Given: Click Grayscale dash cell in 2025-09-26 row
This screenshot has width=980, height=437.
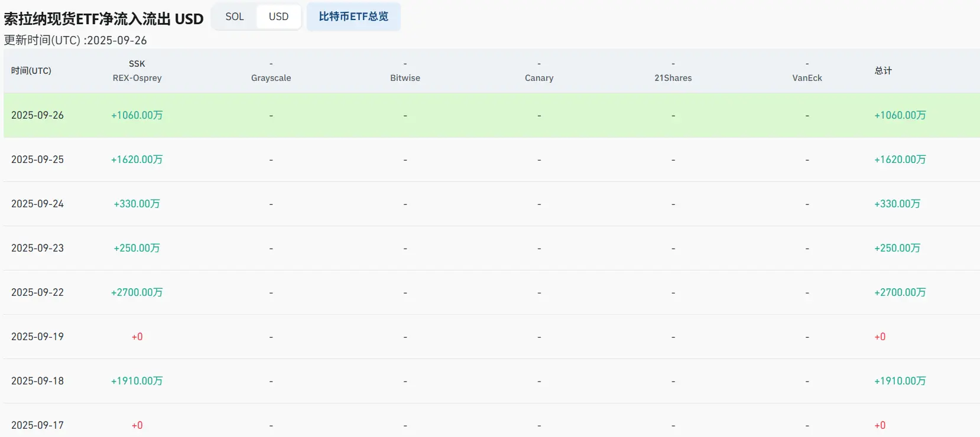Looking at the screenshot, I should coord(271,116).
